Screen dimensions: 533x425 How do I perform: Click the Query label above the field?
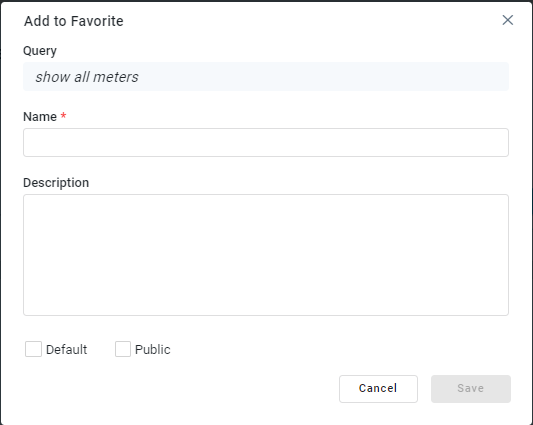pyautogui.click(x=40, y=51)
